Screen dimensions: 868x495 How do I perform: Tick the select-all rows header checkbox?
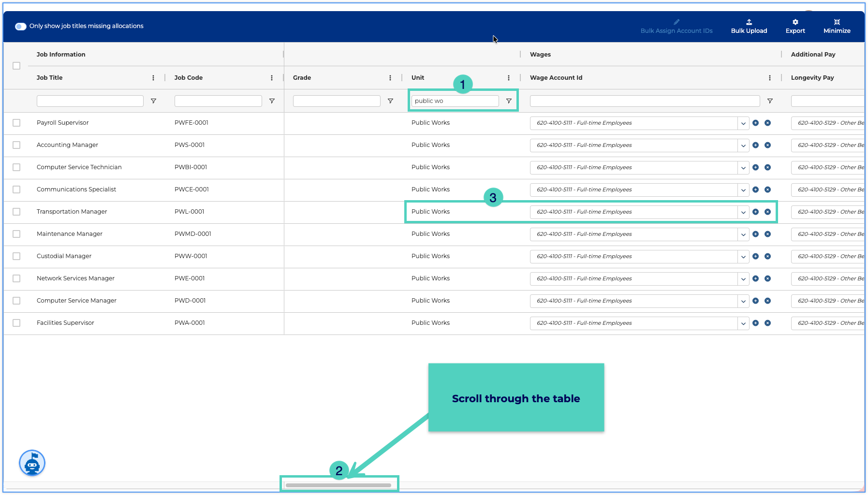pyautogui.click(x=16, y=66)
